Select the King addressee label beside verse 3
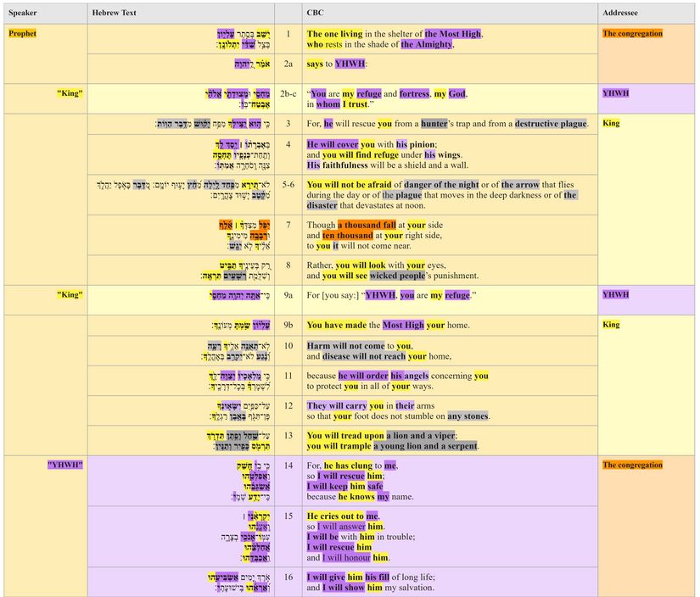The width and height of the screenshot is (700, 597). click(x=613, y=123)
